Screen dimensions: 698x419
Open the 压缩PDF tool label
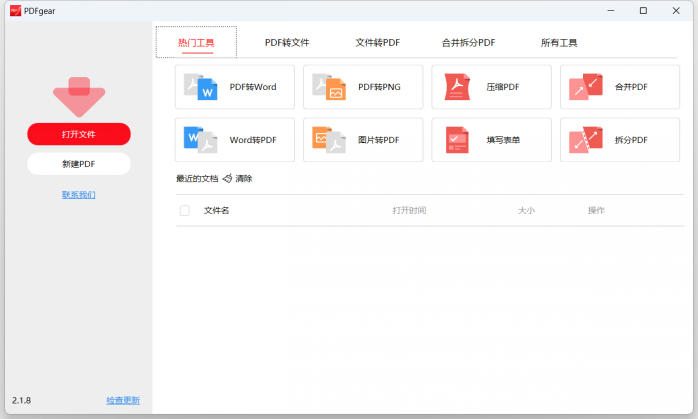503,87
